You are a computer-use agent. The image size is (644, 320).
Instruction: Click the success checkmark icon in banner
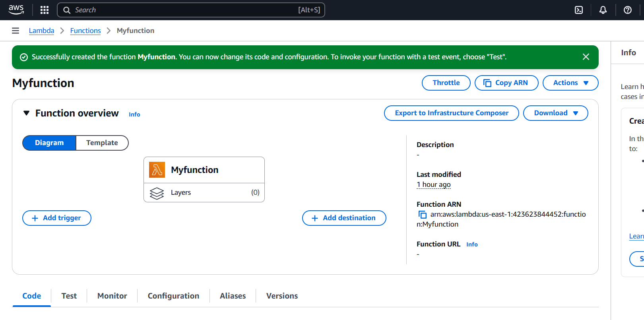tap(24, 57)
